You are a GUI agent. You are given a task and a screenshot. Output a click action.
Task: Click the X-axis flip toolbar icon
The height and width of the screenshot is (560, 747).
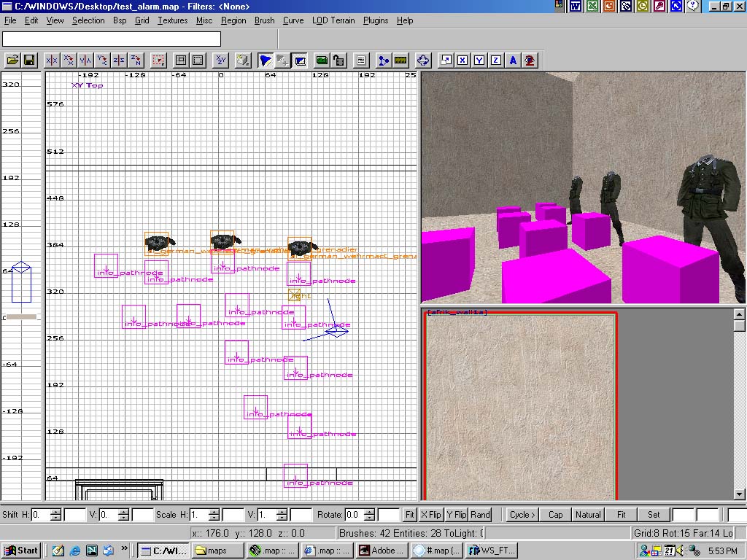pos(52,61)
